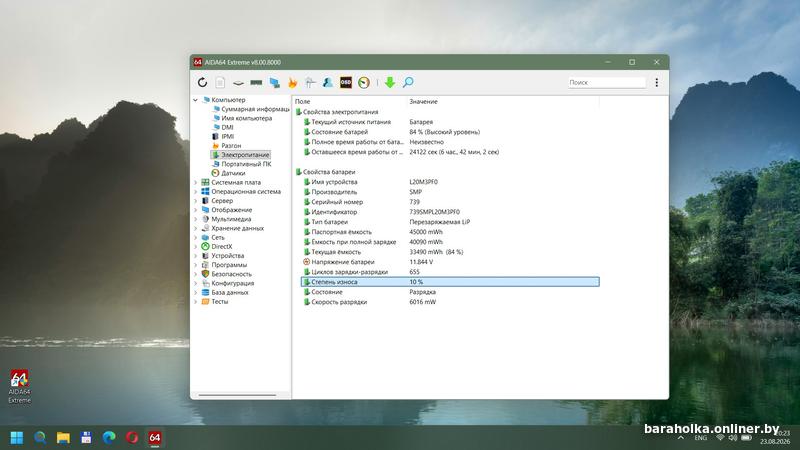Screen dimensions: 800x450
Task: Select the Производитель row
Action: click(x=451, y=192)
